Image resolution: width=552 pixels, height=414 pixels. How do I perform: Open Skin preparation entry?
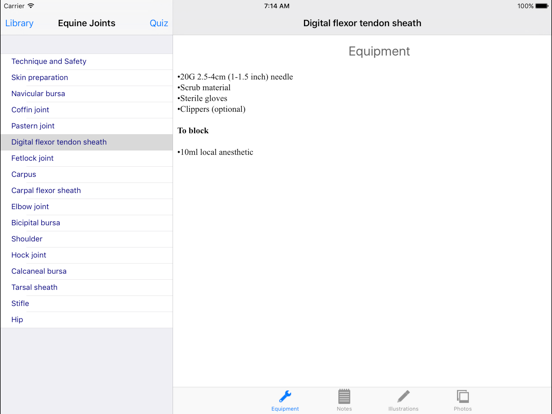point(87,77)
